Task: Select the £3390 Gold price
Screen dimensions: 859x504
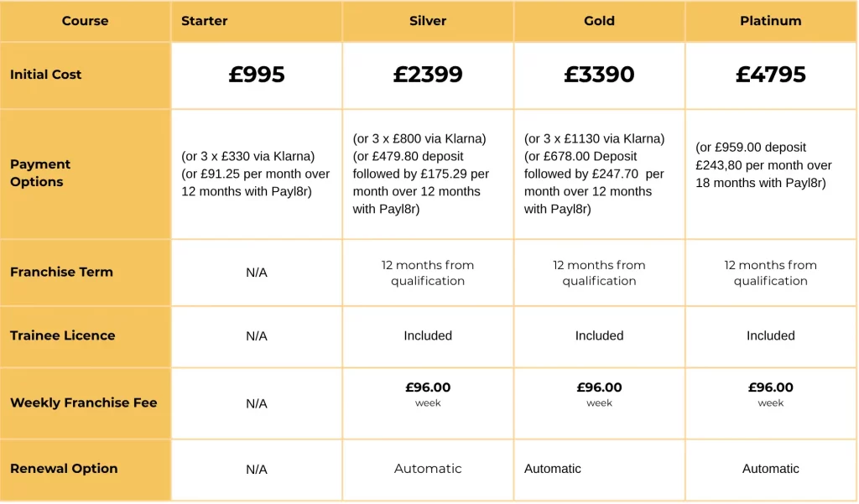Action: [599, 75]
